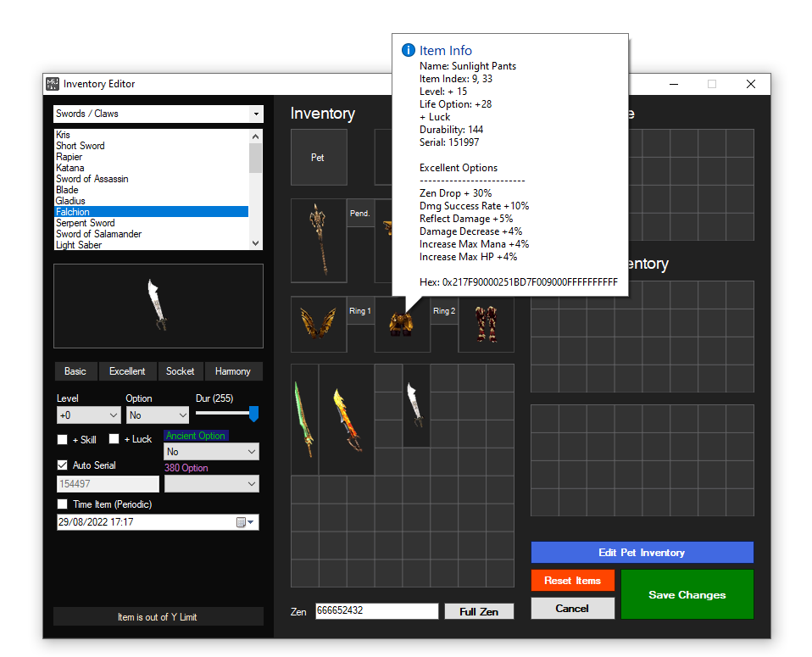Click the Sunlight Pants armor icon
Image resolution: width=812 pixels, height=657 pixels.
coord(401,325)
